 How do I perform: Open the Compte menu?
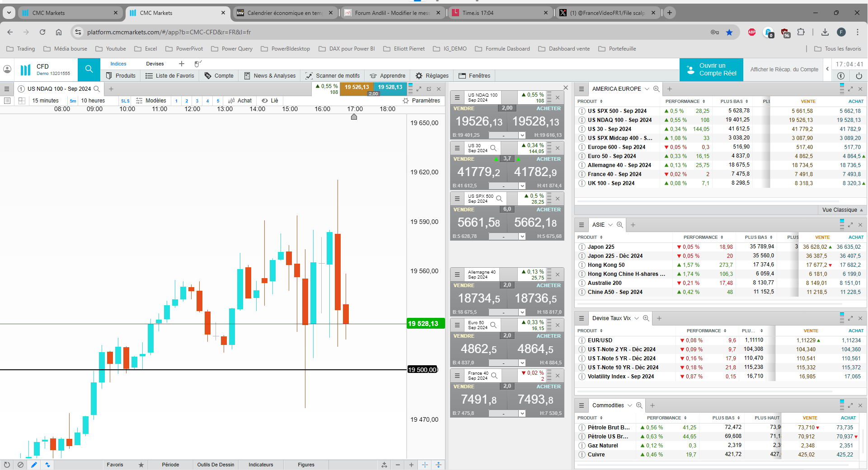pyautogui.click(x=219, y=76)
